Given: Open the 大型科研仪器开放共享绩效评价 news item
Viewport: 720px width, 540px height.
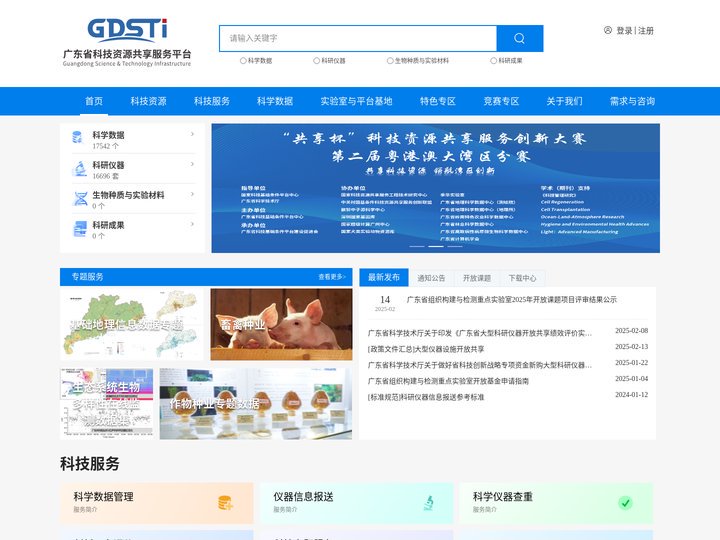Looking at the screenshot, I should click(x=480, y=333).
